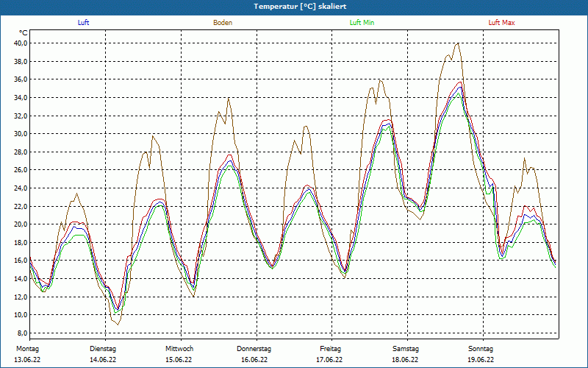This screenshot has width=588, height=368.
Task: Click the 'Dienstag' day label
Action: click(103, 348)
